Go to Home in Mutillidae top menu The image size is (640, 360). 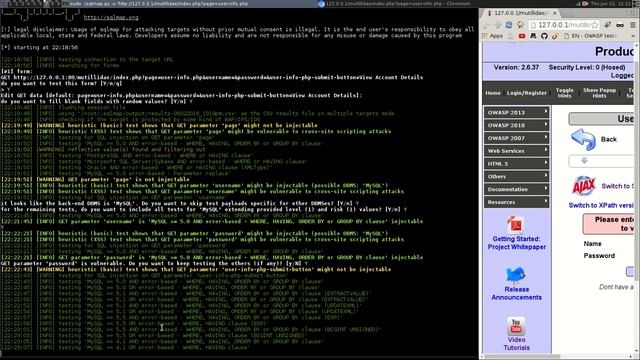tap(493, 93)
